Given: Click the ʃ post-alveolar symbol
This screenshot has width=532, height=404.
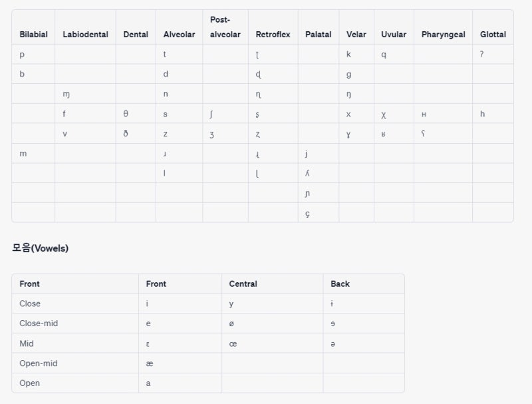Looking at the screenshot, I should [x=211, y=114].
